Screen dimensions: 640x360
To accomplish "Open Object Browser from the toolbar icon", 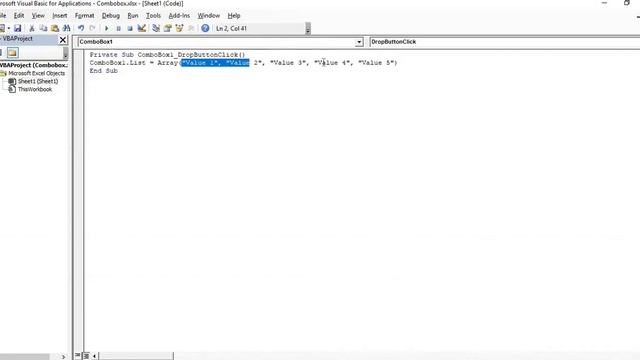I will tap(179, 28).
